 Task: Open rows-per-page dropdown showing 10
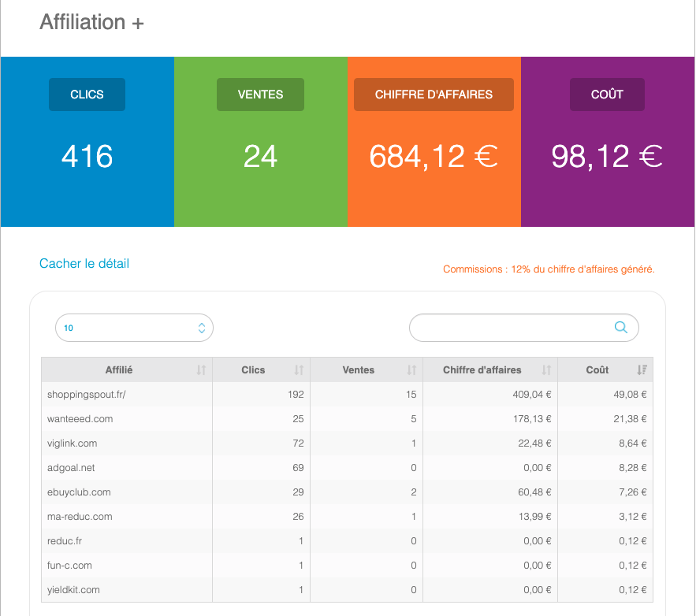click(134, 328)
